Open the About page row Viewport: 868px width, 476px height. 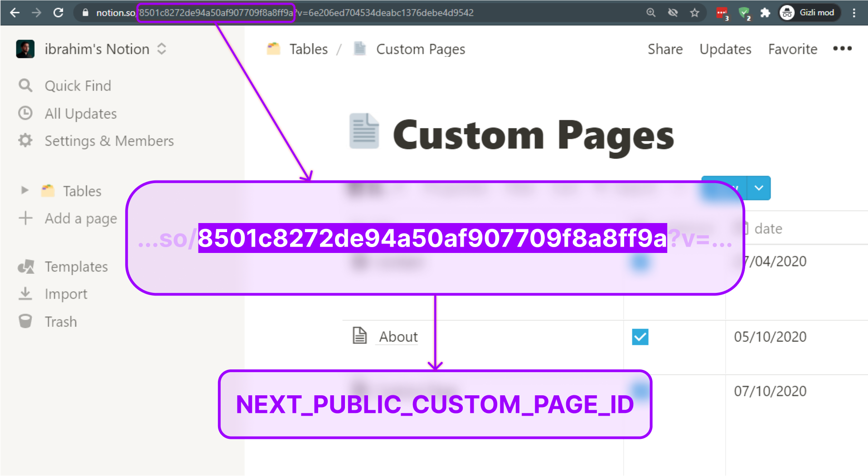pos(398,337)
